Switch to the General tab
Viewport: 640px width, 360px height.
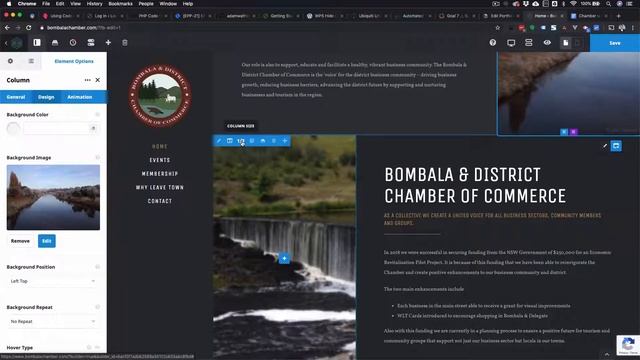[16, 97]
